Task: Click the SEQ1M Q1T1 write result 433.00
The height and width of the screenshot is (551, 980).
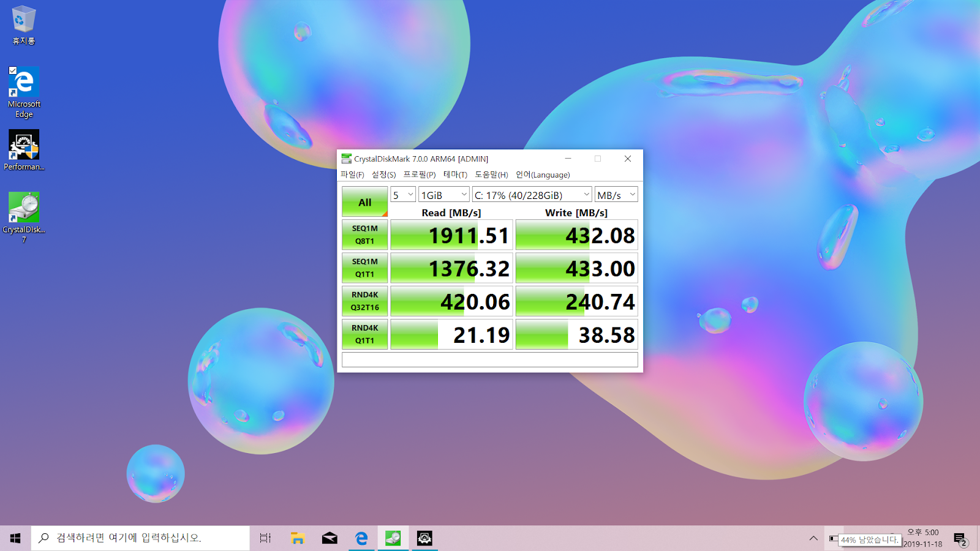Action: pyautogui.click(x=576, y=268)
